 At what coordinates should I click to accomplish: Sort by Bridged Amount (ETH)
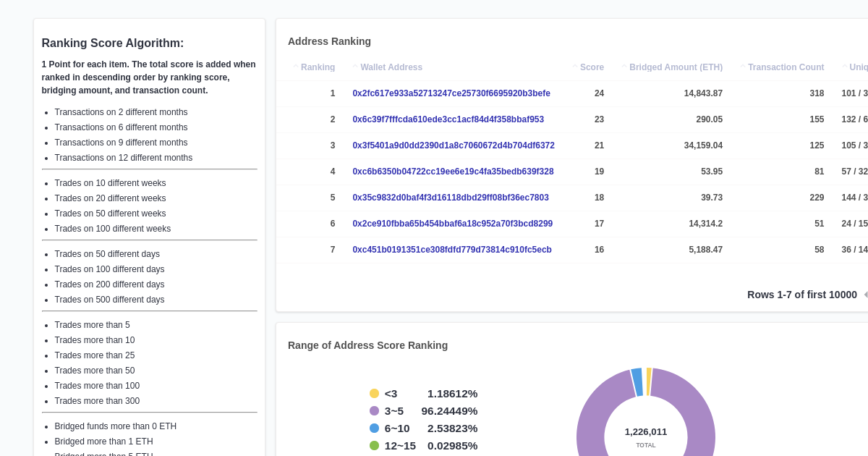(x=624, y=67)
